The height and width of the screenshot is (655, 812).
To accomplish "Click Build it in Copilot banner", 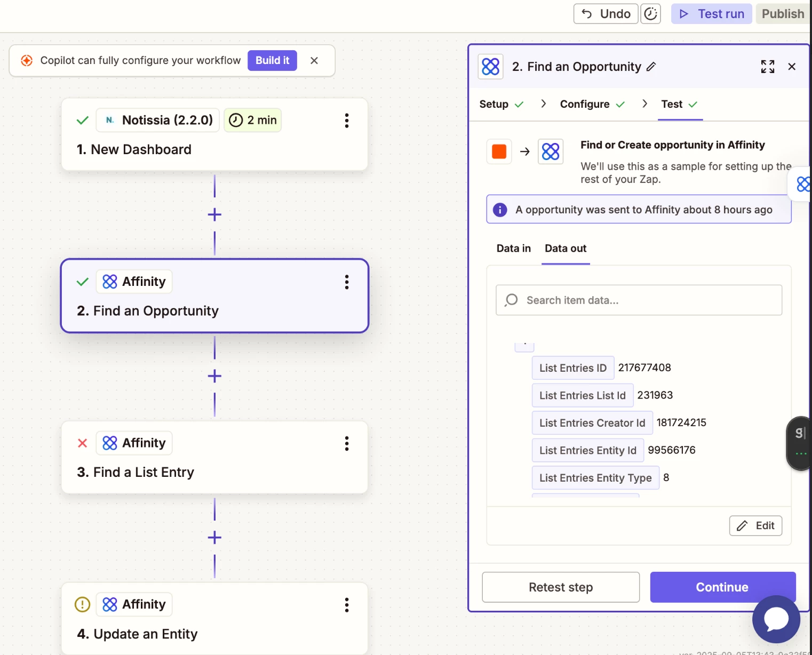I will pyautogui.click(x=272, y=60).
